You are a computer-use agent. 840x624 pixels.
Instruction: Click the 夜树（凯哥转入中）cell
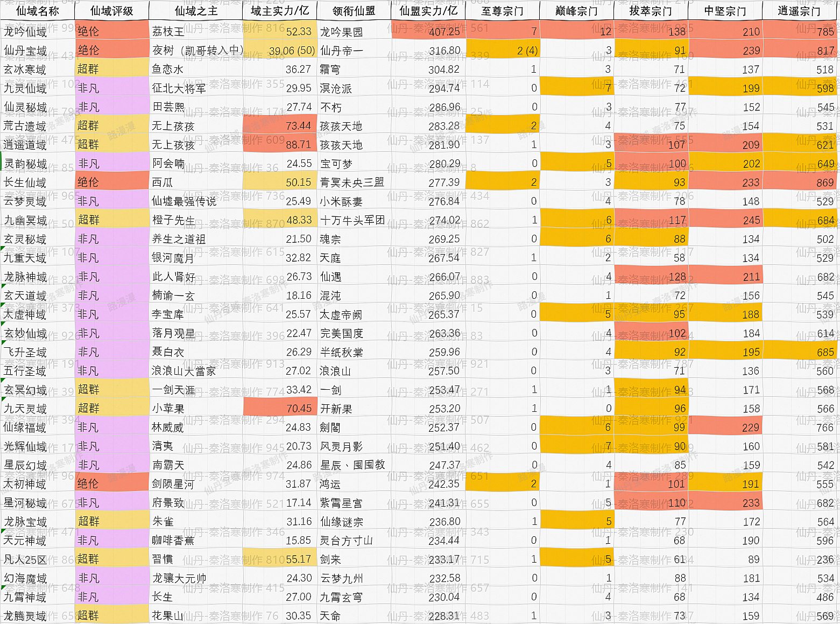coord(196,51)
